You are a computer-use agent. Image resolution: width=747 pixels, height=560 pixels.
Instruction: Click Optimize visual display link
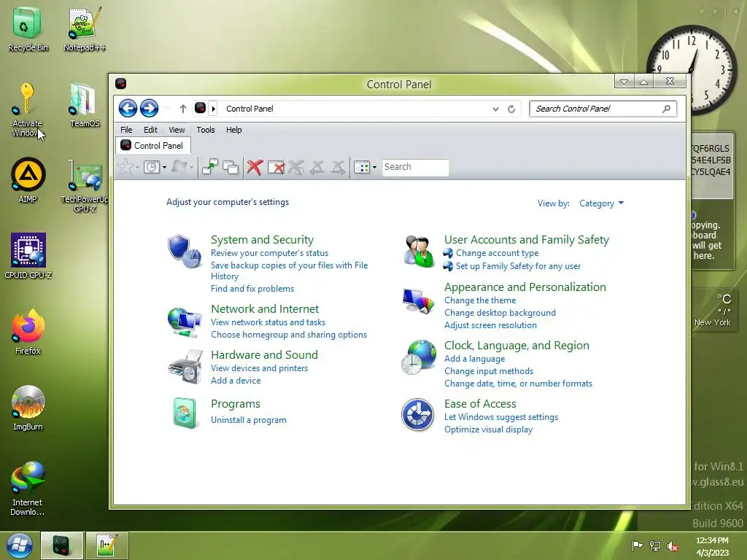(488, 429)
